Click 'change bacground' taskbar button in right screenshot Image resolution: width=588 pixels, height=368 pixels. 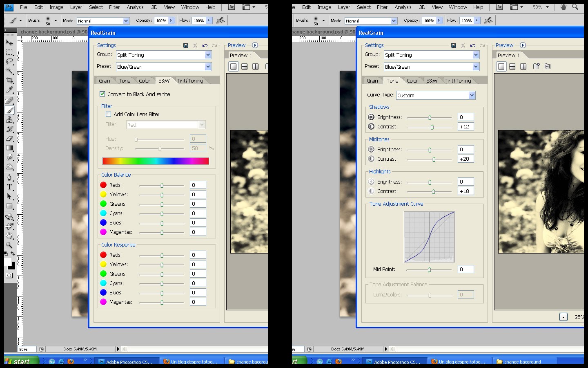[x=525, y=361]
